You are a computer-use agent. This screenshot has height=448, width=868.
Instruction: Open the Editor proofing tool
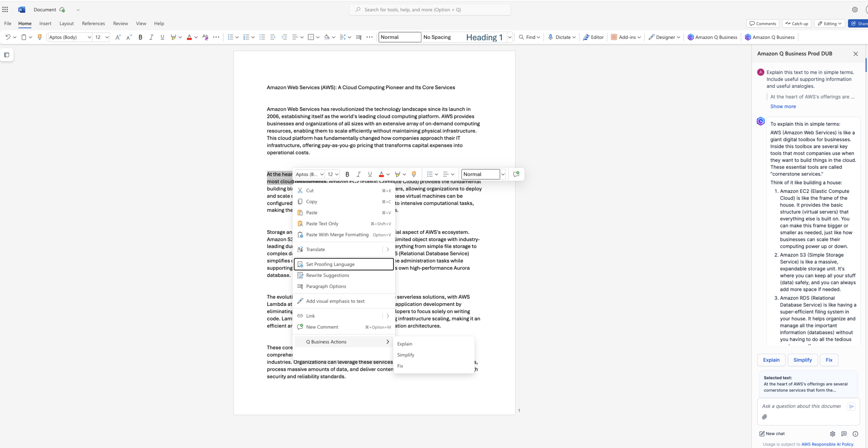pos(593,37)
